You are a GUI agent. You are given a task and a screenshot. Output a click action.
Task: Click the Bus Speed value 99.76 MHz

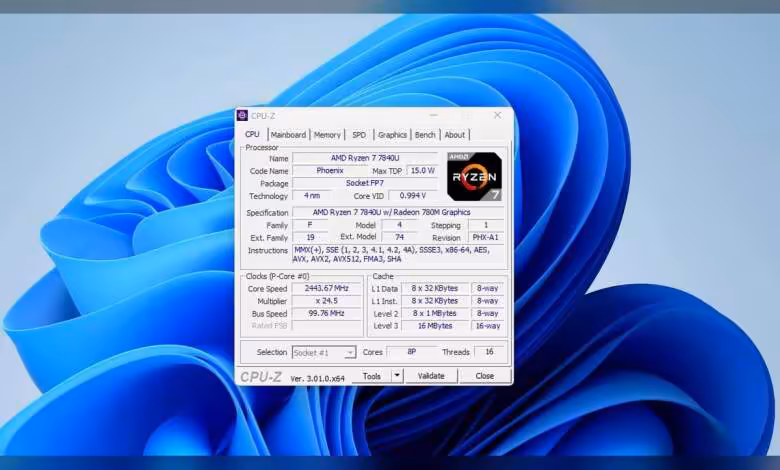326,313
